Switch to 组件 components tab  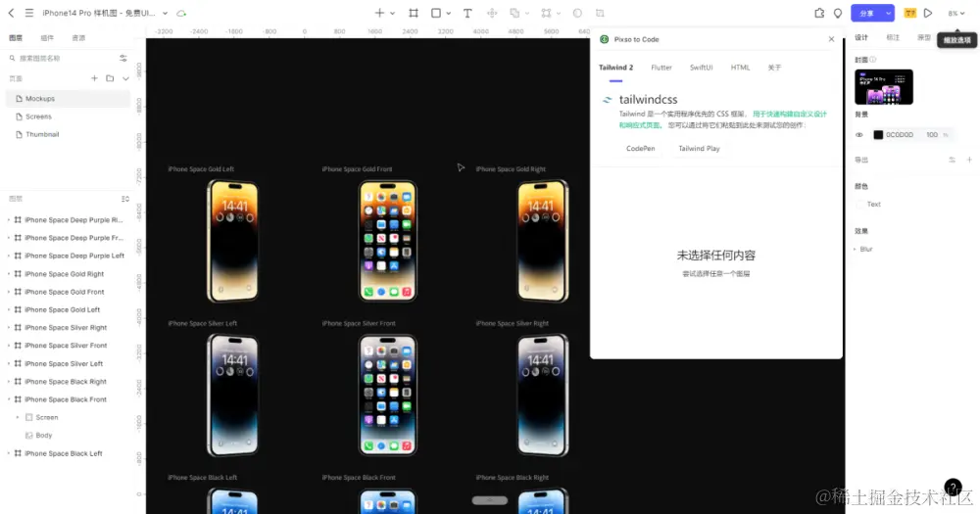pyautogui.click(x=47, y=38)
